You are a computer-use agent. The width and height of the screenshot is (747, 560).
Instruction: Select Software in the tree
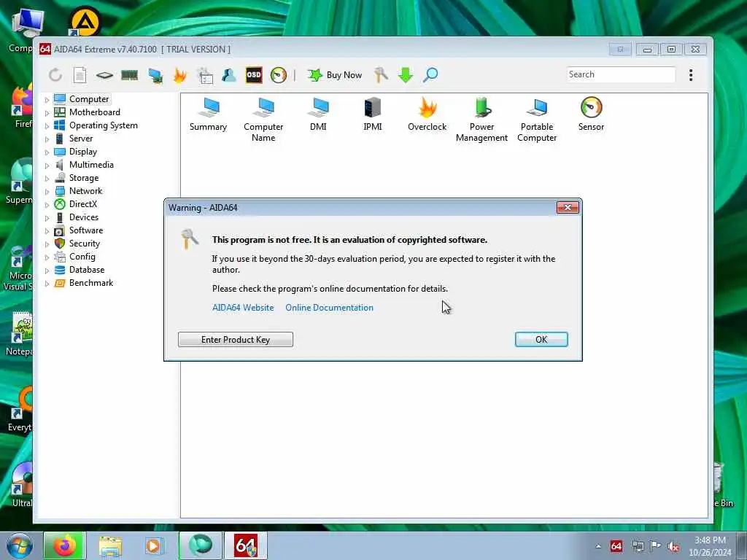coord(86,230)
